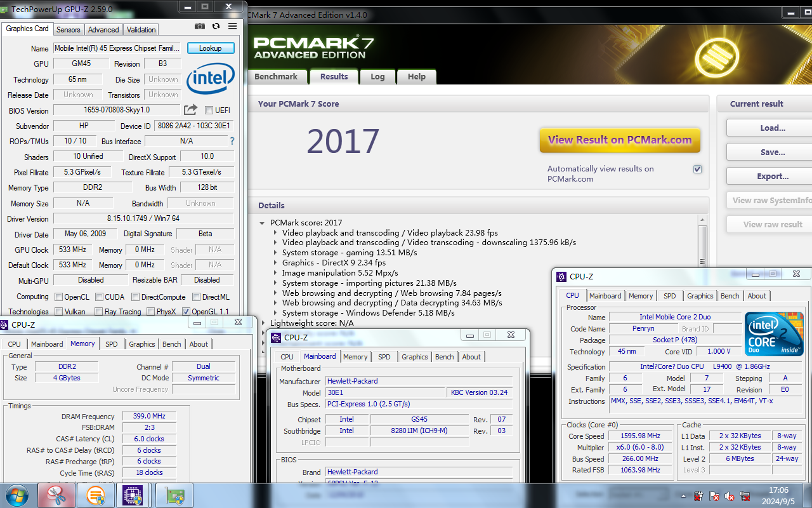Viewport: 812px width, 508px height.
Task: Expand System storage gaming 13.51 MB/s row
Action: coord(275,253)
